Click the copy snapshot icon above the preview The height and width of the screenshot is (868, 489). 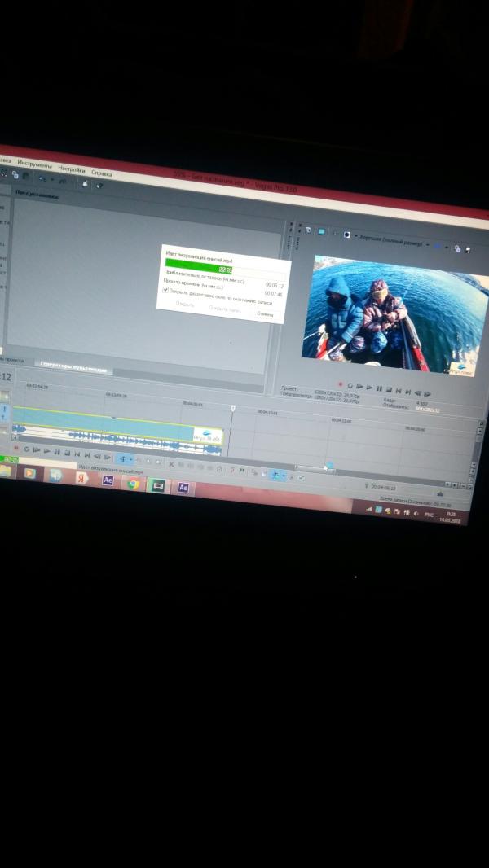(x=457, y=248)
